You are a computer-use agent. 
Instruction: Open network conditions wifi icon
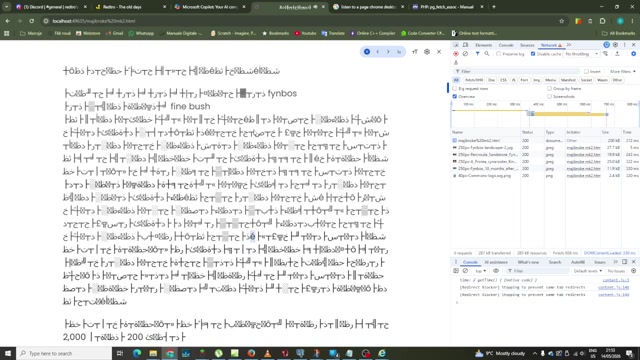tap(605, 54)
